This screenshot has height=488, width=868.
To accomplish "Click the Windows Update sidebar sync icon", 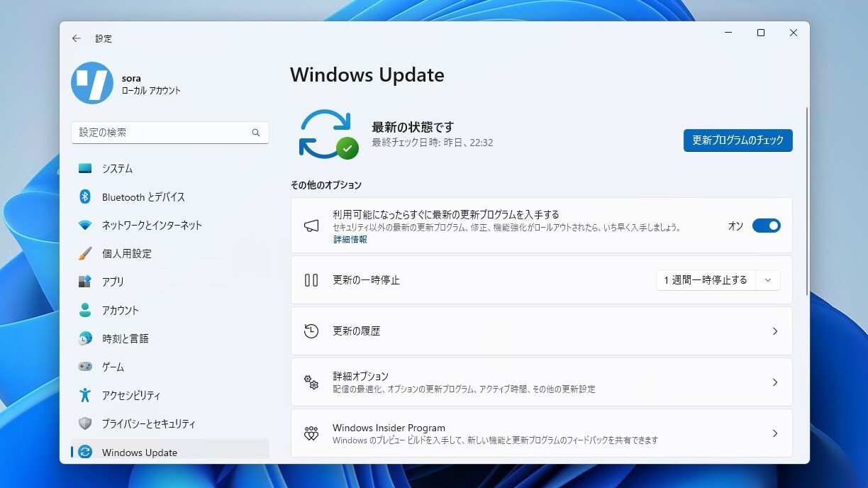I will [85, 452].
